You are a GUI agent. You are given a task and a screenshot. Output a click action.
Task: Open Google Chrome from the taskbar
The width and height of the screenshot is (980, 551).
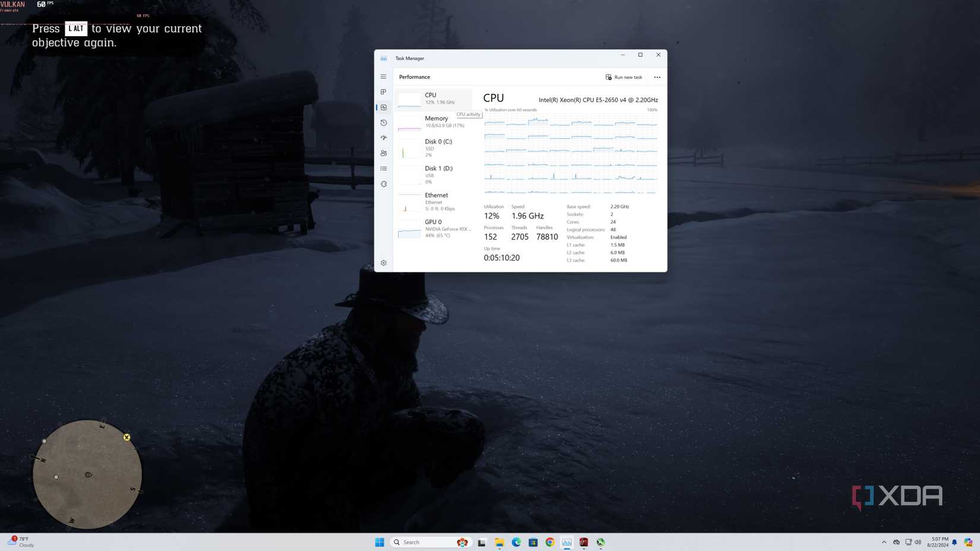(550, 542)
